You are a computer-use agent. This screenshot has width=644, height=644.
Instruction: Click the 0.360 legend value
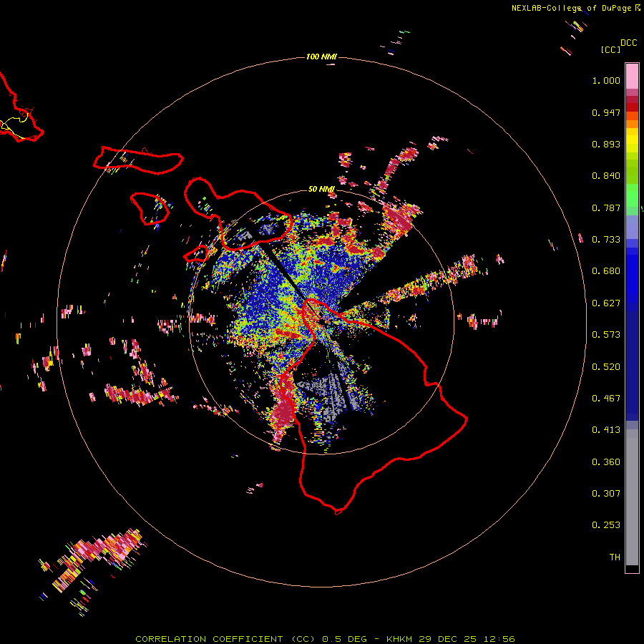(x=606, y=462)
